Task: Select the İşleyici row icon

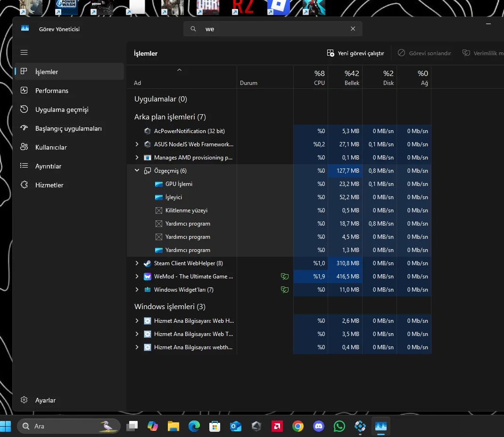Action: [159, 197]
